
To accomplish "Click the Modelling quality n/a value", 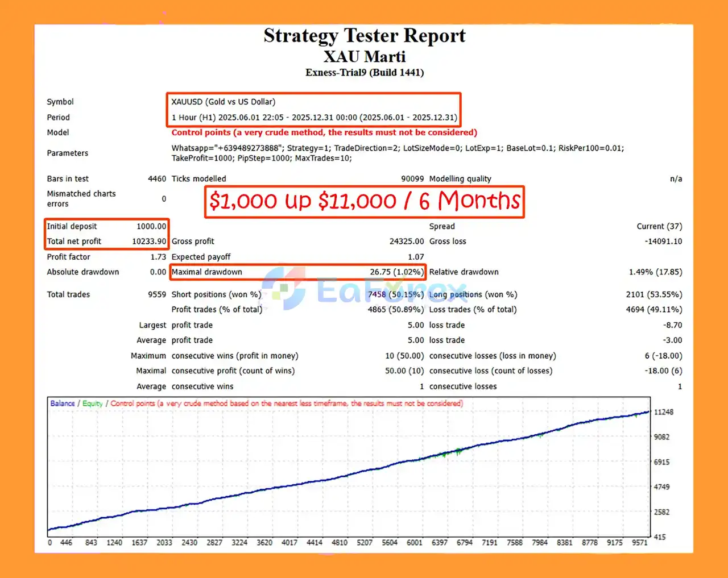I will pos(676,179).
